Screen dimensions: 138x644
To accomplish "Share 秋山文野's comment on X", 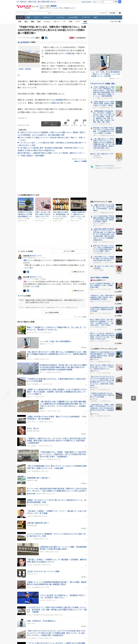I will [24, 291].
